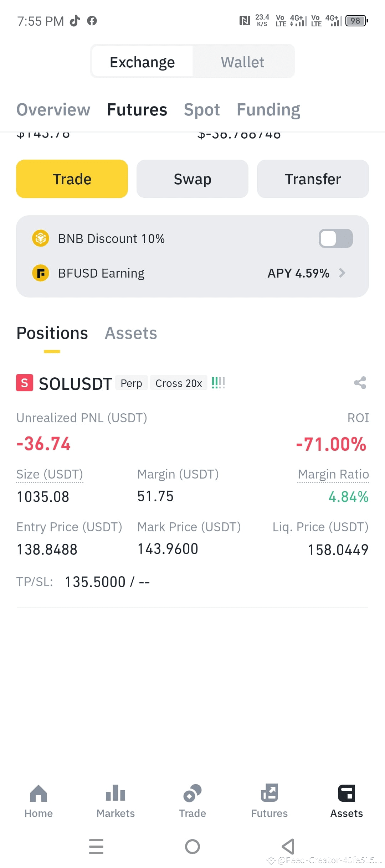
Task: Enable the BNB Discount 10% switch
Action: (x=335, y=238)
